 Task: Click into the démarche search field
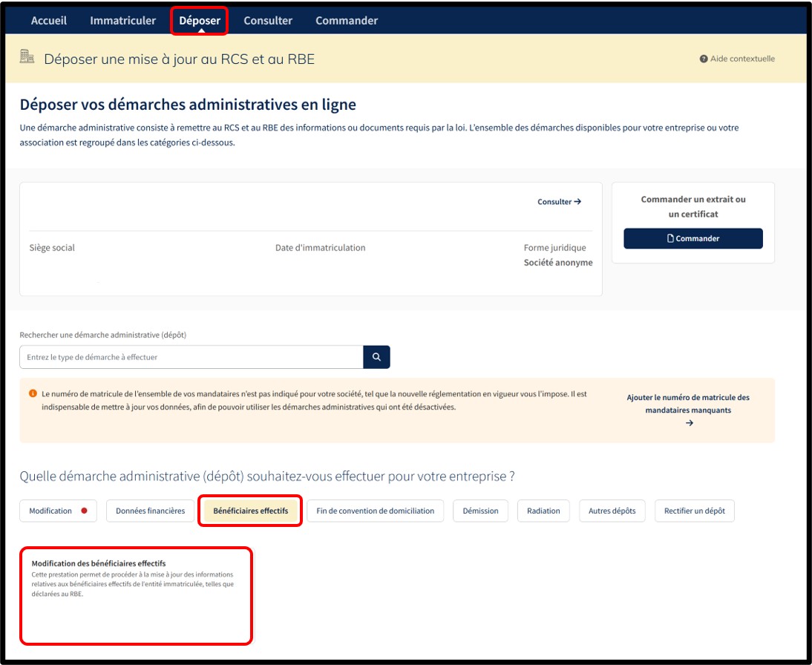[191, 357]
